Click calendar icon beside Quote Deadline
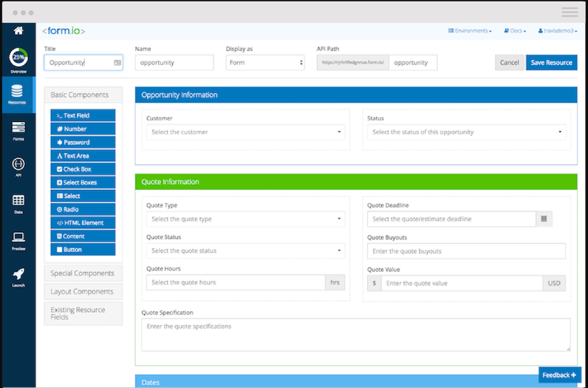This screenshot has height=388, width=588. click(544, 219)
